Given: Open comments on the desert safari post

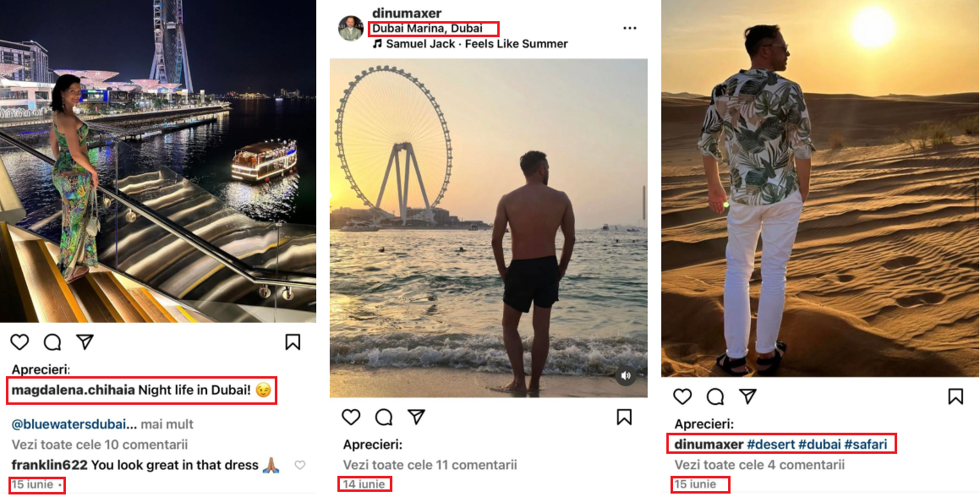Looking at the screenshot, I should pyautogui.click(x=715, y=396).
